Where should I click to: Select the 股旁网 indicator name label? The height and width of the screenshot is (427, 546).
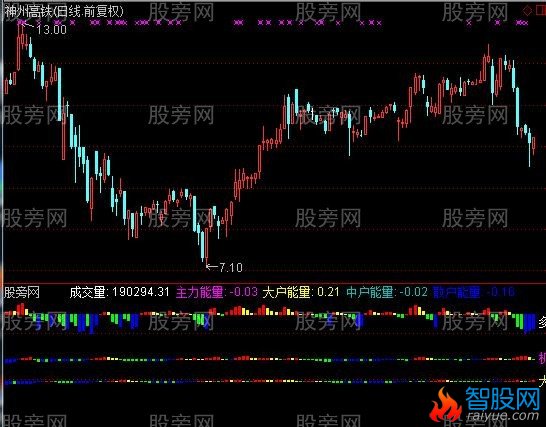pyautogui.click(x=22, y=292)
